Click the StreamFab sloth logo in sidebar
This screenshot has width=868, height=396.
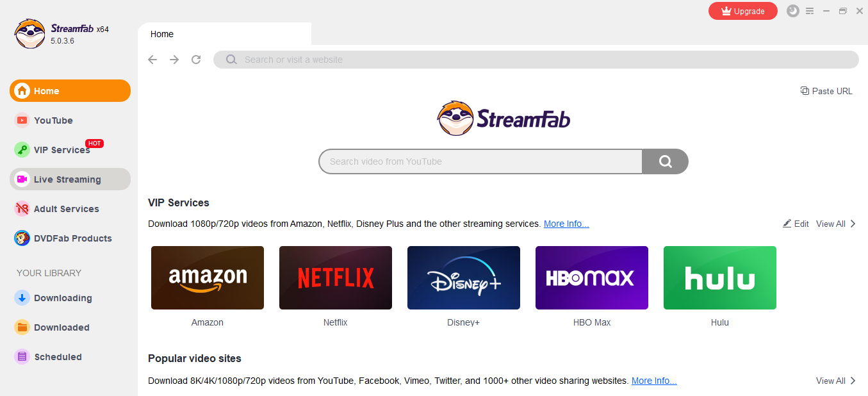(x=30, y=34)
